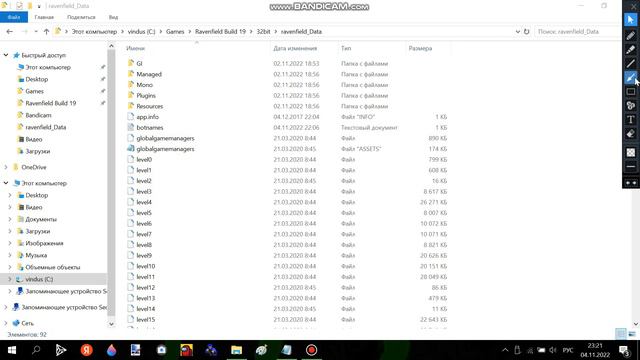640x360 pixels.
Task: Open Among Us from the taskbar
Action: pos(187,350)
